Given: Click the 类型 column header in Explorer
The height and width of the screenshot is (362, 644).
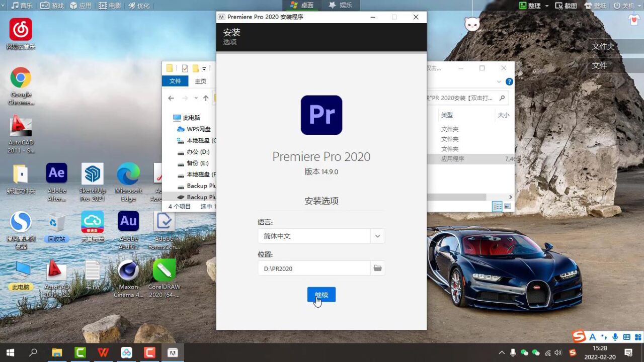Looking at the screenshot, I should (447, 115).
